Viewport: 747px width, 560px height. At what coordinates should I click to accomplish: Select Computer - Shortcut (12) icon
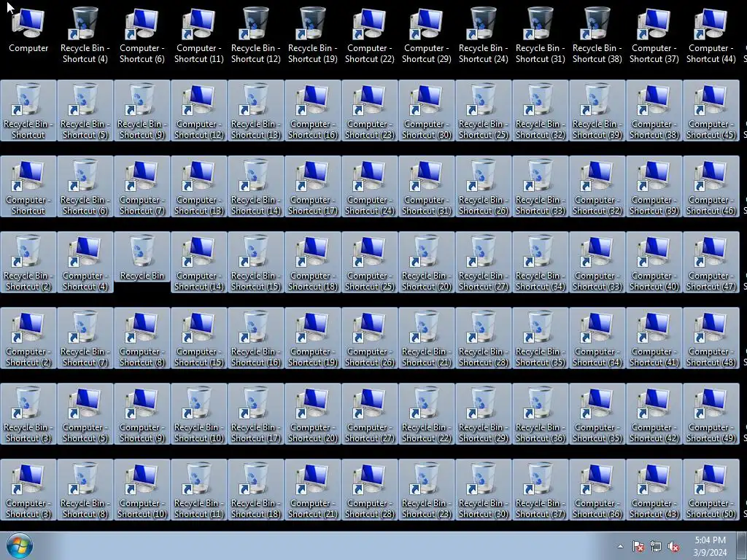pos(198,110)
